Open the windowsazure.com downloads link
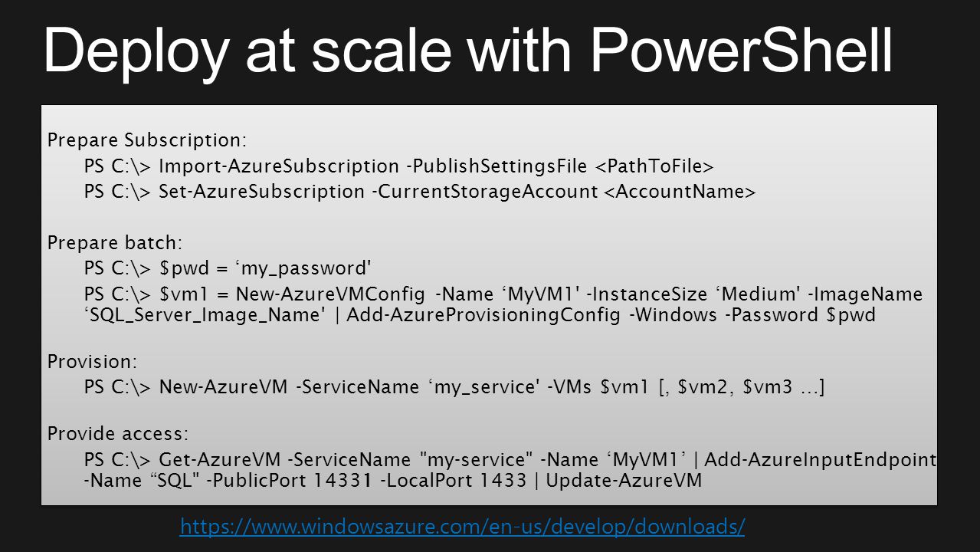The height and width of the screenshot is (552, 980). [x=462, y=527]
